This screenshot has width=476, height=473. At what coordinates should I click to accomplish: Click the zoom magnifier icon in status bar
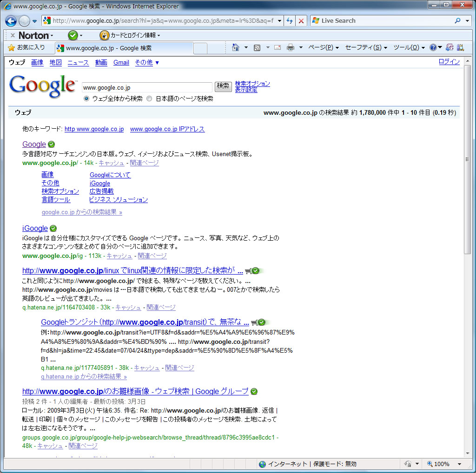pos(430,464)
